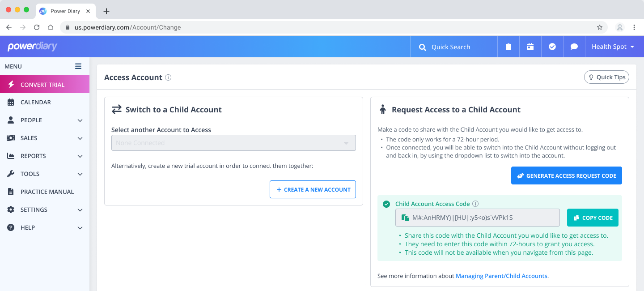Go to Calendar in the sidebar

36,102
